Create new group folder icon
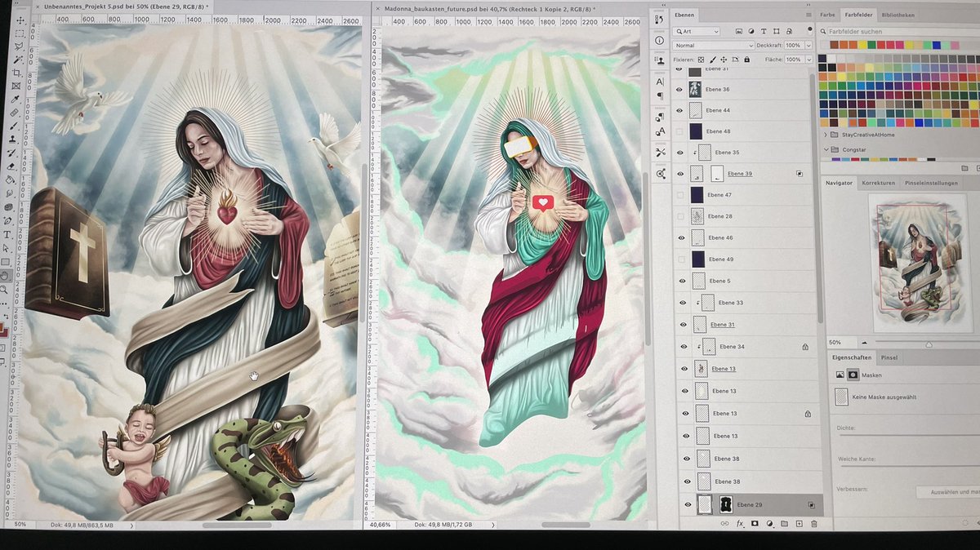This screenshot has width=980, height=550. (x=785, y=524)
